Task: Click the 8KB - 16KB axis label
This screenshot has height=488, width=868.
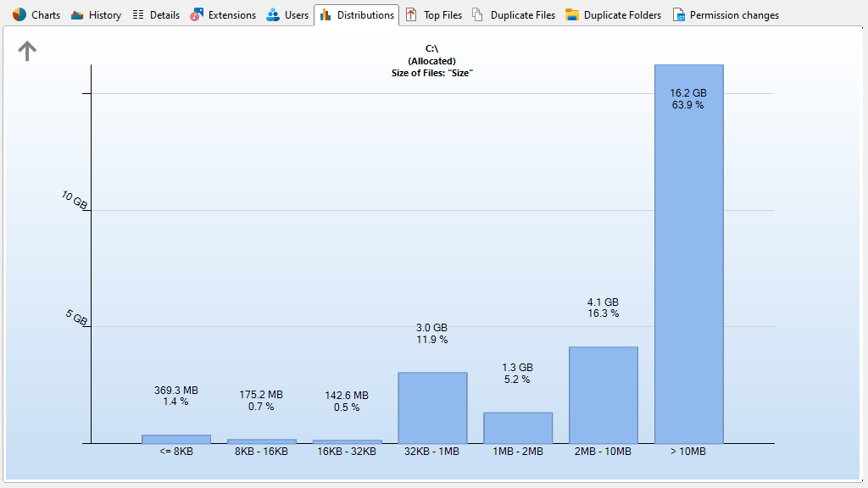Action: point(261,452)
